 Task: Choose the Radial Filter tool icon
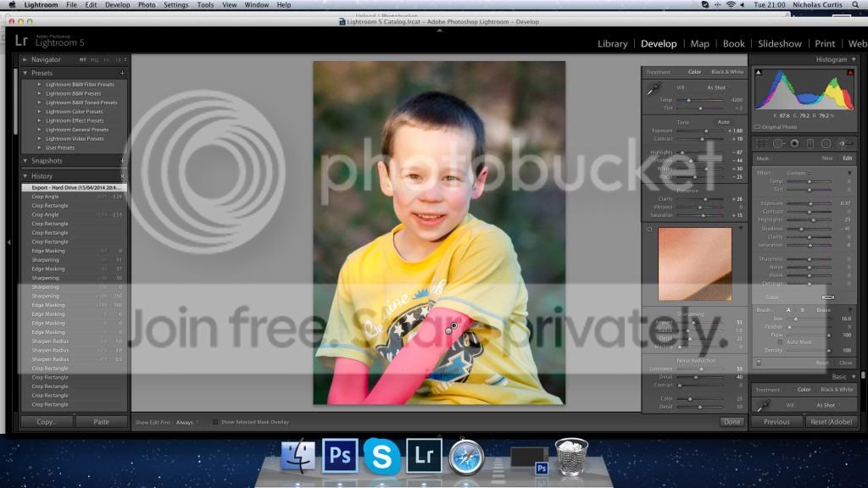826,144
